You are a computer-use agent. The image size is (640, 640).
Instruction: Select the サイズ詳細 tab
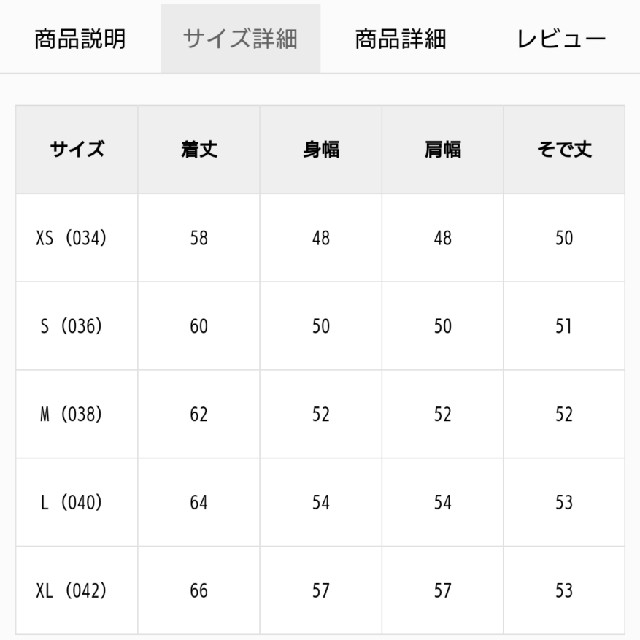[x=240, y=39]
